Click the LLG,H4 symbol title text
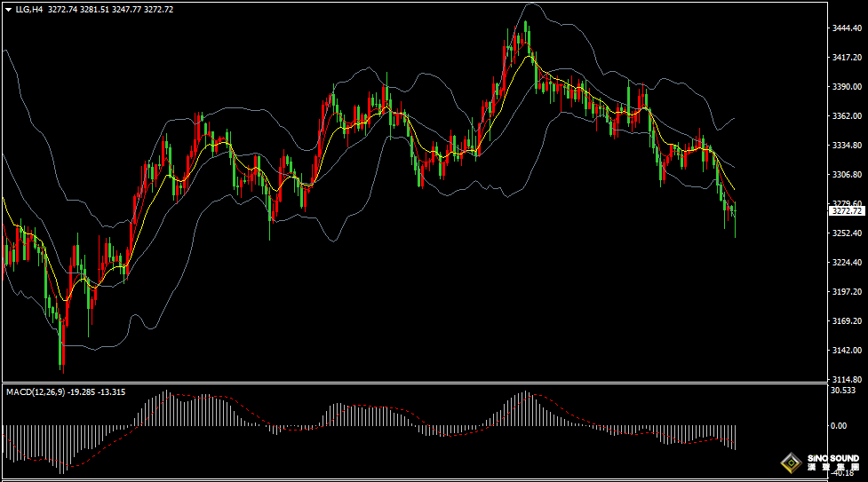868x482 pixels. (29, 9)
